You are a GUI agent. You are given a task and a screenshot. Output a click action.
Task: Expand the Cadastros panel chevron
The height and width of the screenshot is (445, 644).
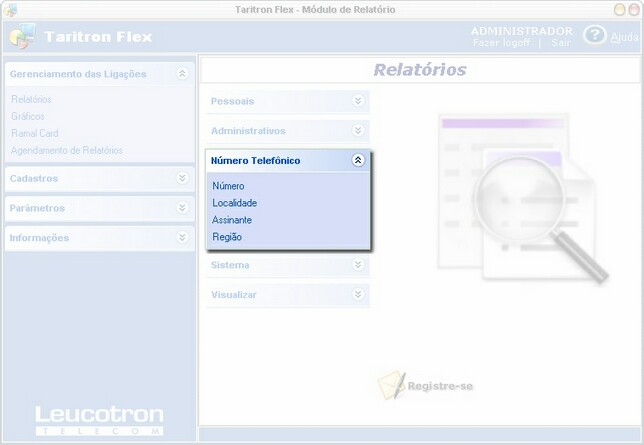pos(182,178)
